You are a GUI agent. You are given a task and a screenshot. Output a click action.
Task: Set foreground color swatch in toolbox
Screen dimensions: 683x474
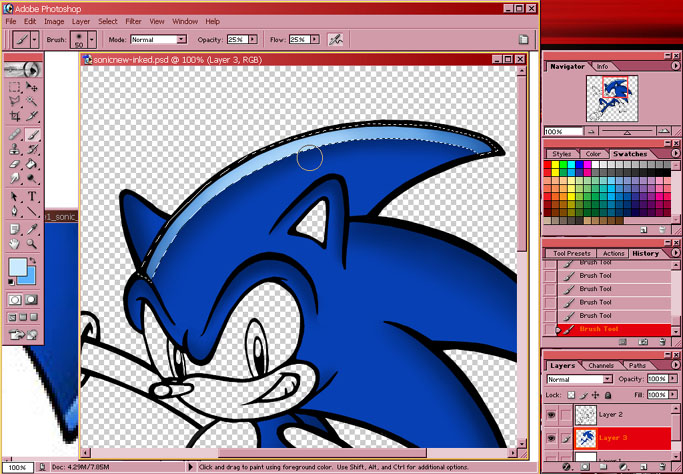point(17,267)
